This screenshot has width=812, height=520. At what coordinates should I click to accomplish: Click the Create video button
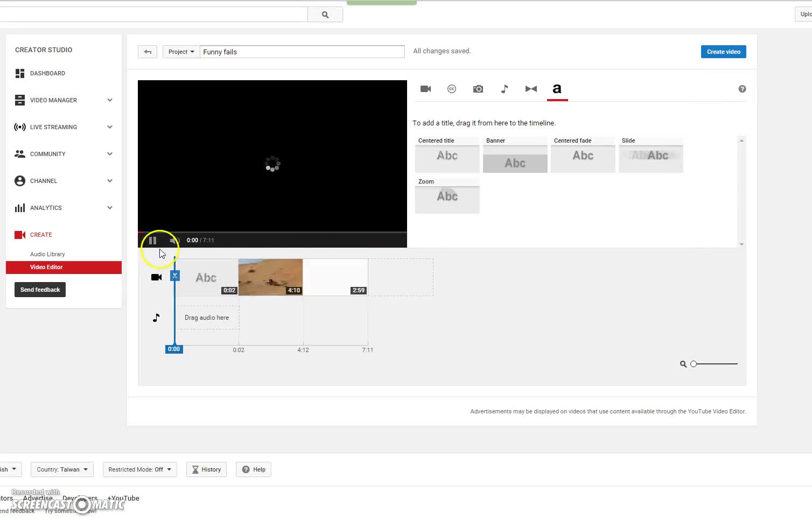click(x=723, y=52)
